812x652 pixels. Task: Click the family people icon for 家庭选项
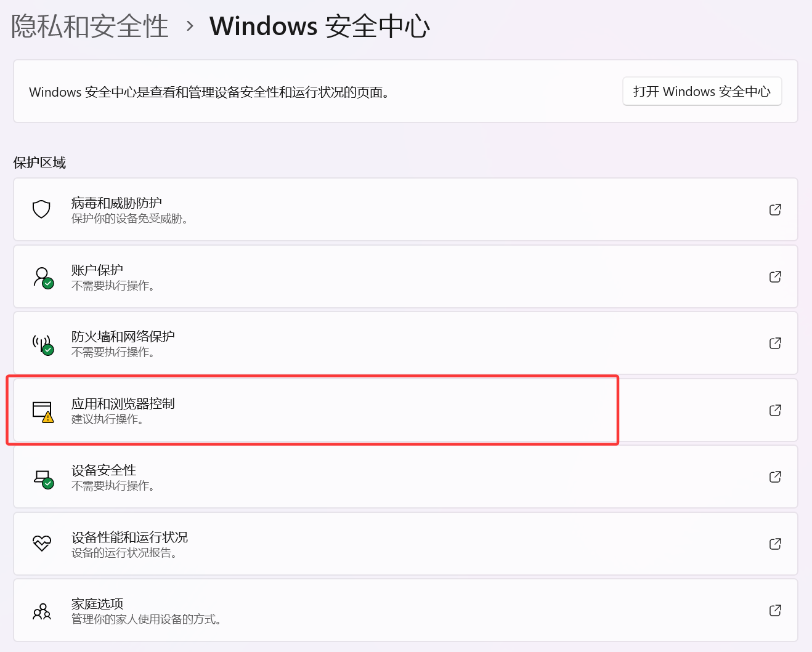pyautogui.click(x=42, y=611)
